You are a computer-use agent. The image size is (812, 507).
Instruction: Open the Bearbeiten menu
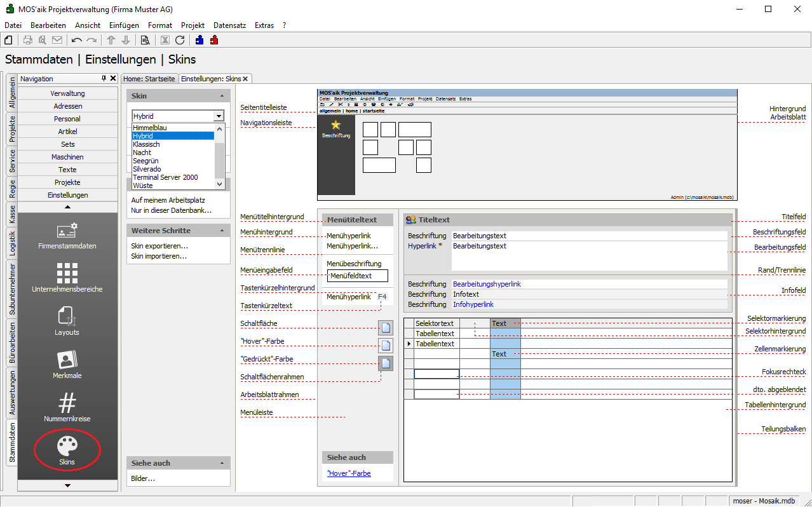click(48, 25)
